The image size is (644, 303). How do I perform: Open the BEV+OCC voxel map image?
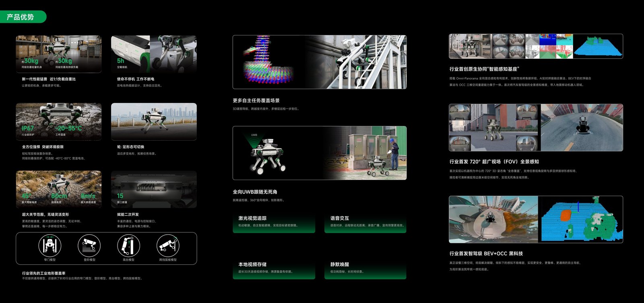(536, 219)
